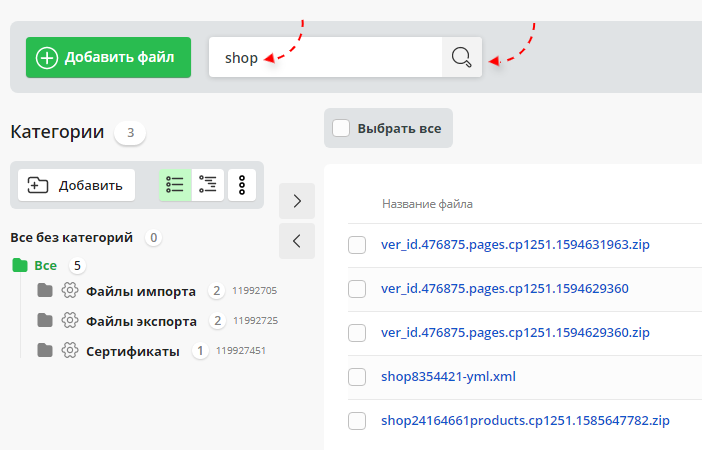Select checkbox for ver_id.476875.pages.cp1251.1594631963.zip
Viewport: 702px width, 450px height.
pos(357,245)
